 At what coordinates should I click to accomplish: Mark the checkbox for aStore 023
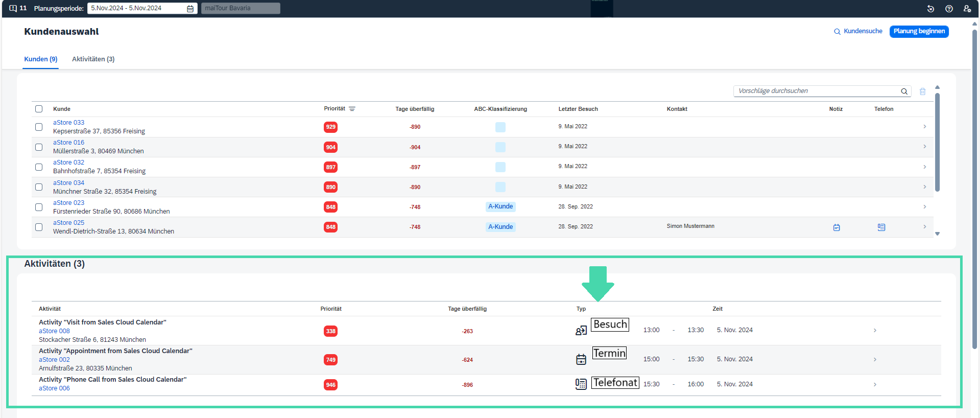coord(39,207)
